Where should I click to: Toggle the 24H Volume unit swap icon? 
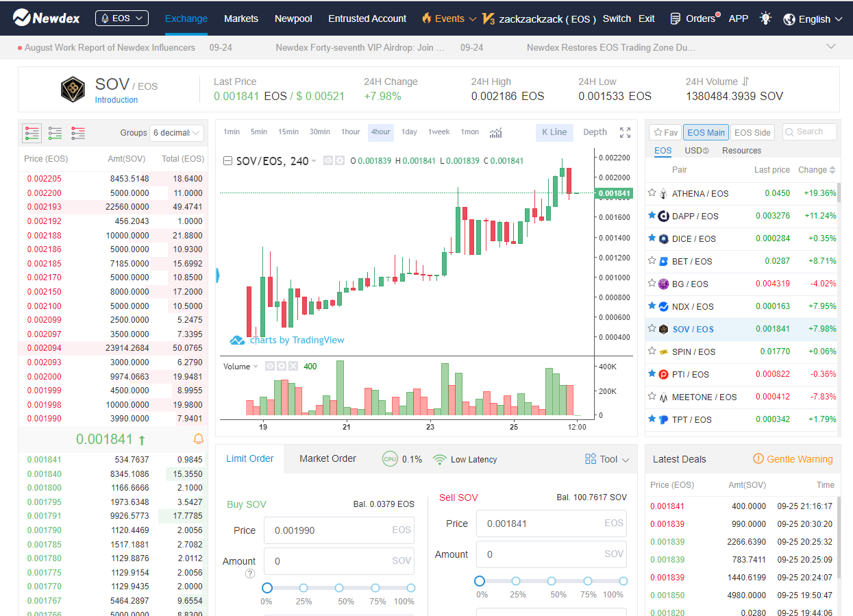(x=745, y=82)
